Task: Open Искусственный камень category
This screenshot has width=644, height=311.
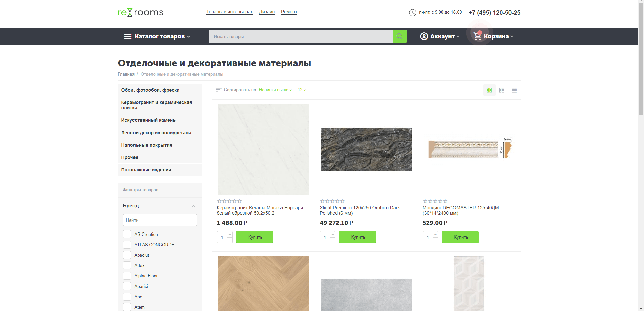Action: [160, 120]
